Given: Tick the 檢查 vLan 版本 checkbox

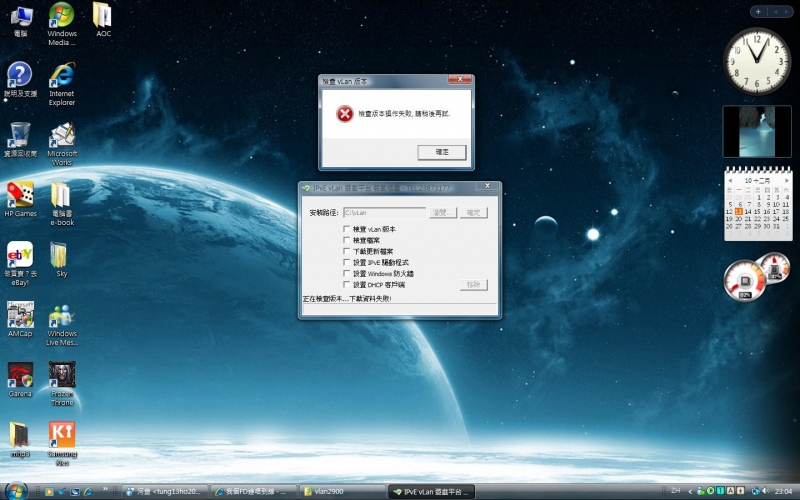Looking at the screenshot, I should point(346,229).
